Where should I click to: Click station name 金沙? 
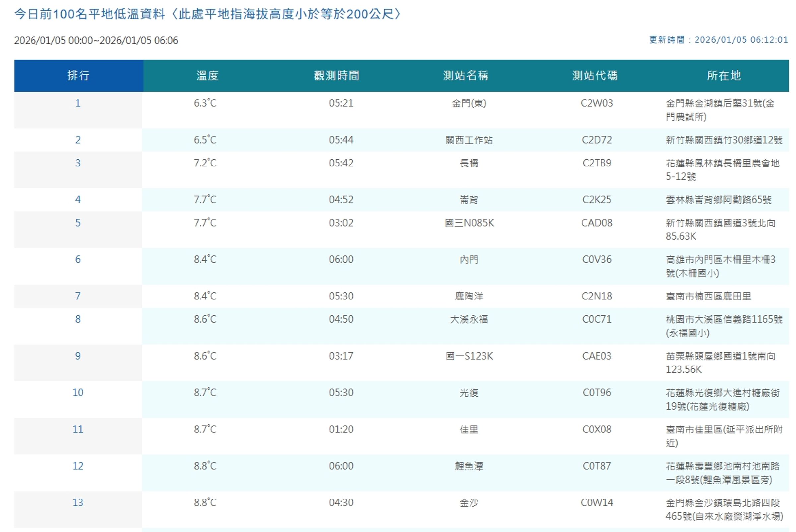pos(469,503)
